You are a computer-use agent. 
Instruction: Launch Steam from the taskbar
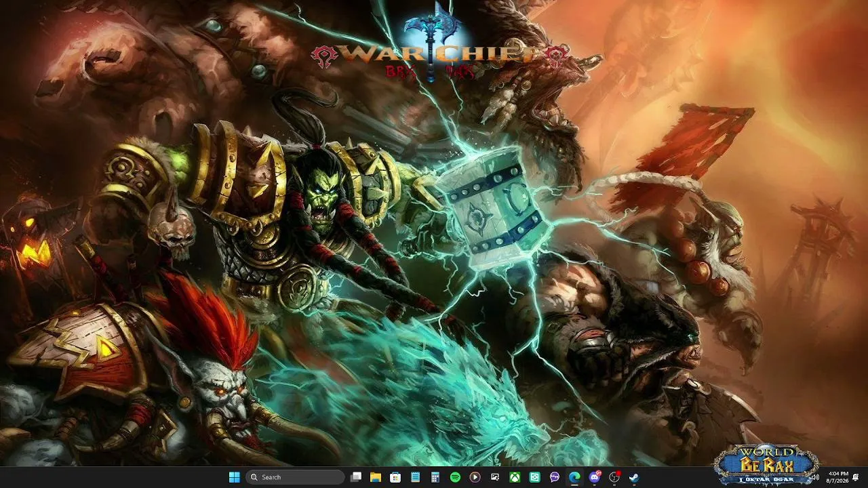coord(634,477)
